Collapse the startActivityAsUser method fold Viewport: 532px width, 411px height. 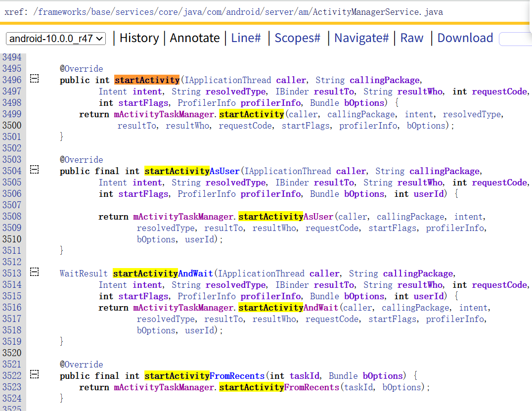click(x=34, y=170)
